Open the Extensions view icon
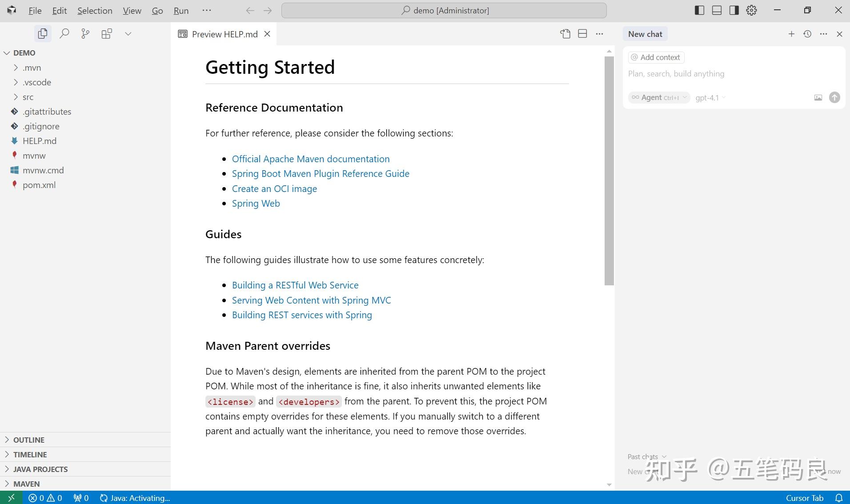The width and height of the screenshot is (850, 504). pos(107,34)
